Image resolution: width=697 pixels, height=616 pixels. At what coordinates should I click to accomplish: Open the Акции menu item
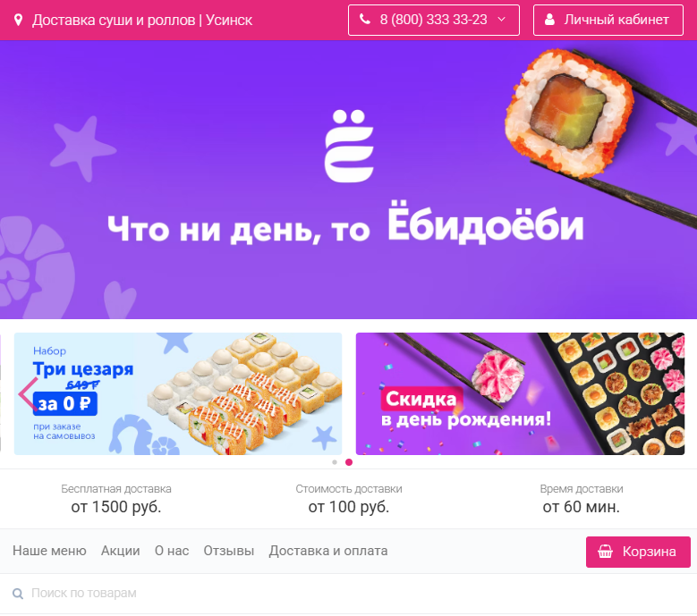(121, 551)
